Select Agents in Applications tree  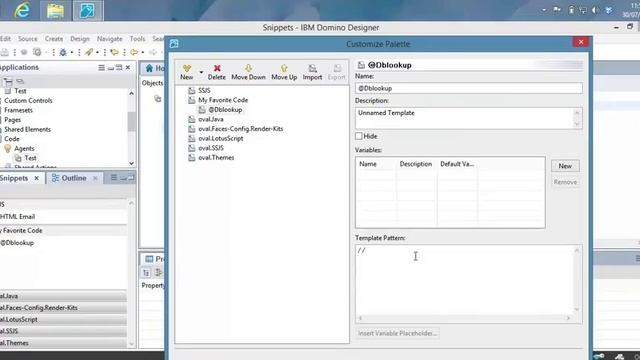[24, 149]
